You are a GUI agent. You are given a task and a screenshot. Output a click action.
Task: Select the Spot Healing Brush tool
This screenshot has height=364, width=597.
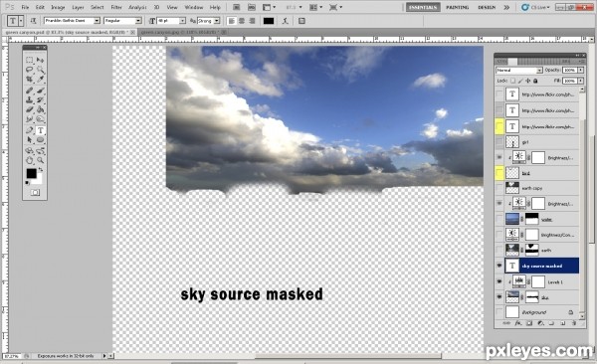(30, 91)
